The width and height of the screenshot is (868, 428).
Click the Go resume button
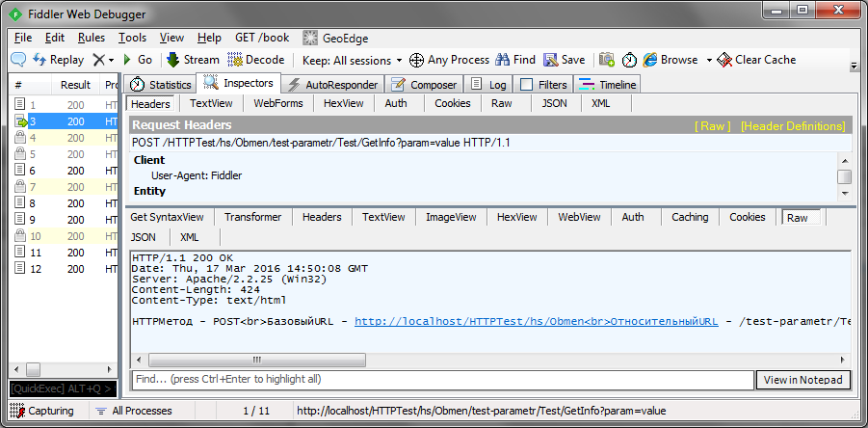(138, 60)
